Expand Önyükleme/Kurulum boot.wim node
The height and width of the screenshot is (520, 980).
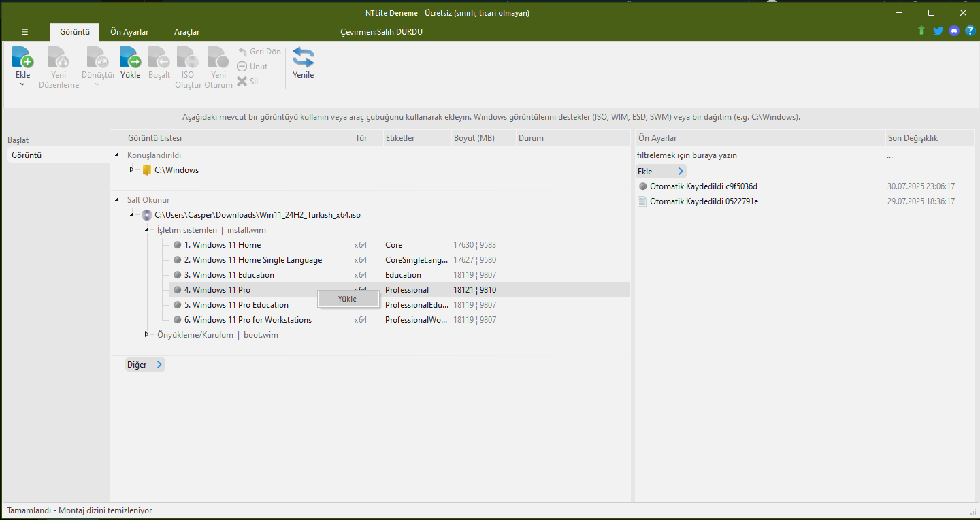(146, 335)
